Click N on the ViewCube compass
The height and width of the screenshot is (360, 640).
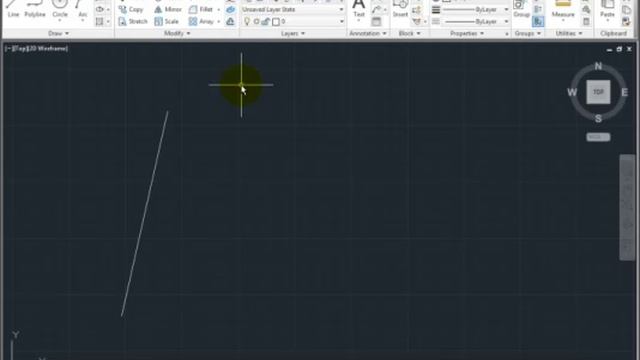598,66
